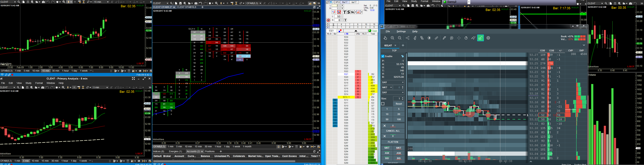This screenshot has width=644, height=165.
Task: Toggle the eye visibility icon in the 15 min chart bar
Action: [x=140, y=71]
